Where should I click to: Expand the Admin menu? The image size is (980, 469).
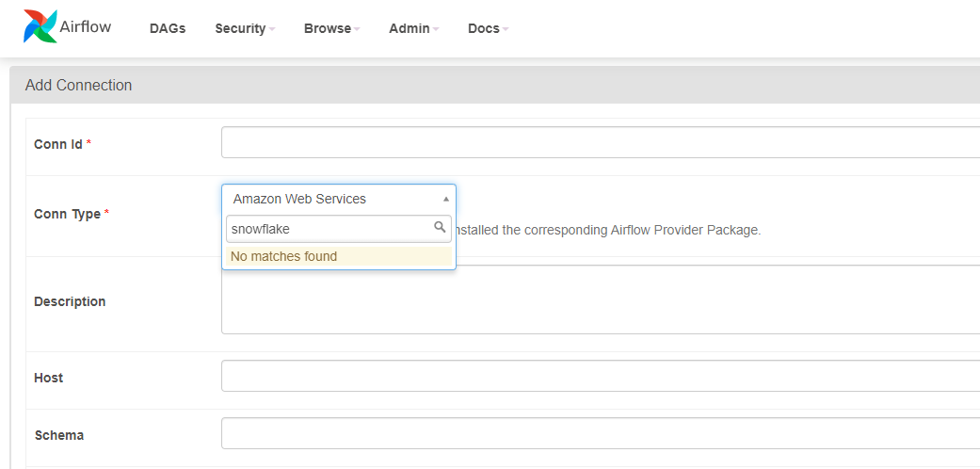tap(414, 28)
